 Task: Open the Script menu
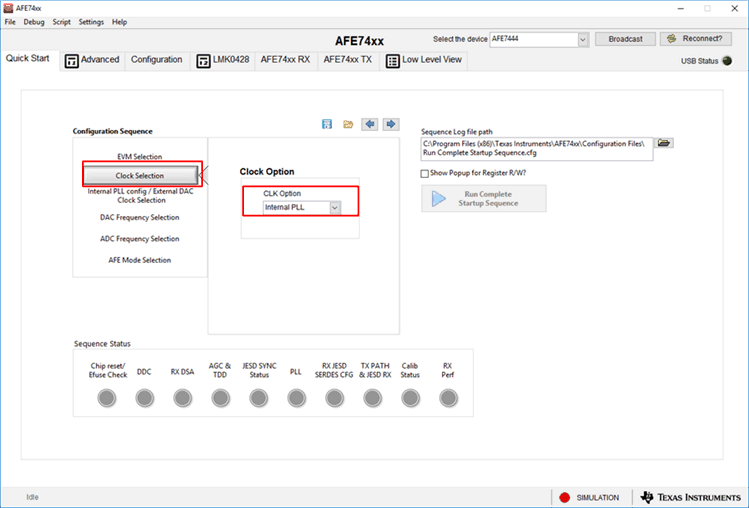(61, 21)
